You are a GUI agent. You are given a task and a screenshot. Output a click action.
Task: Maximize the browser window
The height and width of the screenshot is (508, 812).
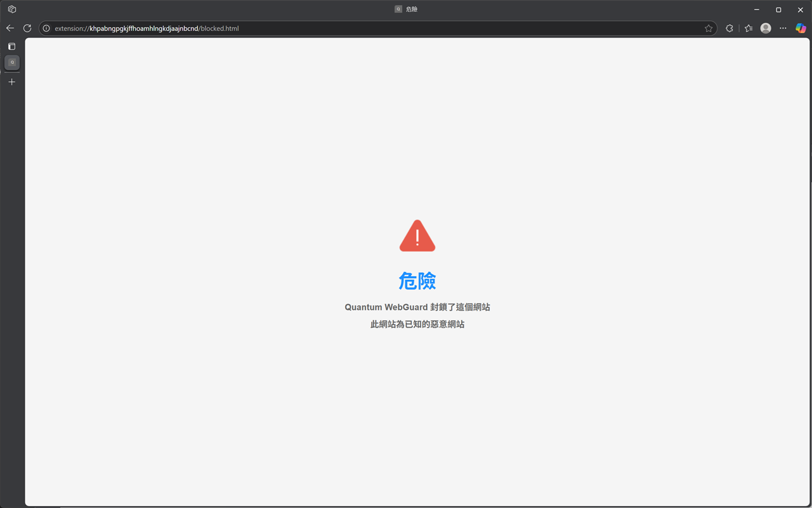coord(778,10)
